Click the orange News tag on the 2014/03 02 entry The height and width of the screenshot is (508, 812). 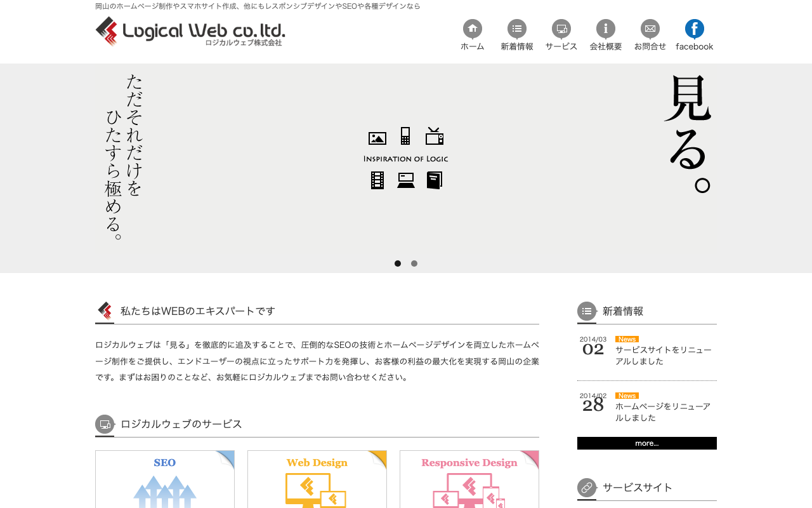point(627,339)
